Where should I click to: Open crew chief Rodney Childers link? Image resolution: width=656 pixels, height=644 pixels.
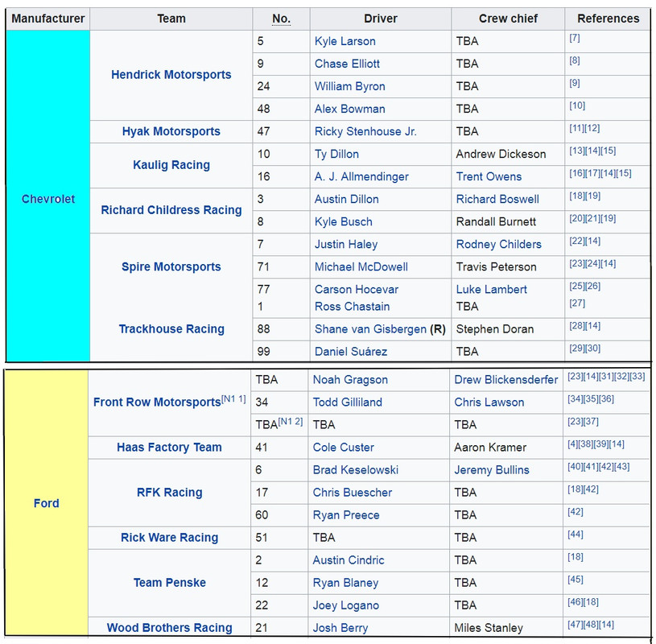[x=499, y=245]
